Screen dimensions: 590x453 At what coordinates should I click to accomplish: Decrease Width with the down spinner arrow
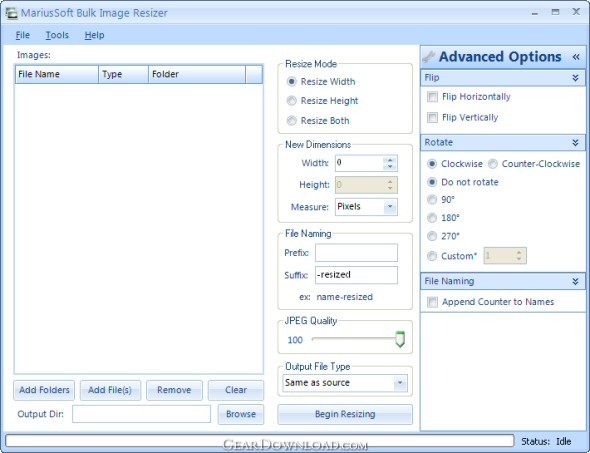coord(390,167)
